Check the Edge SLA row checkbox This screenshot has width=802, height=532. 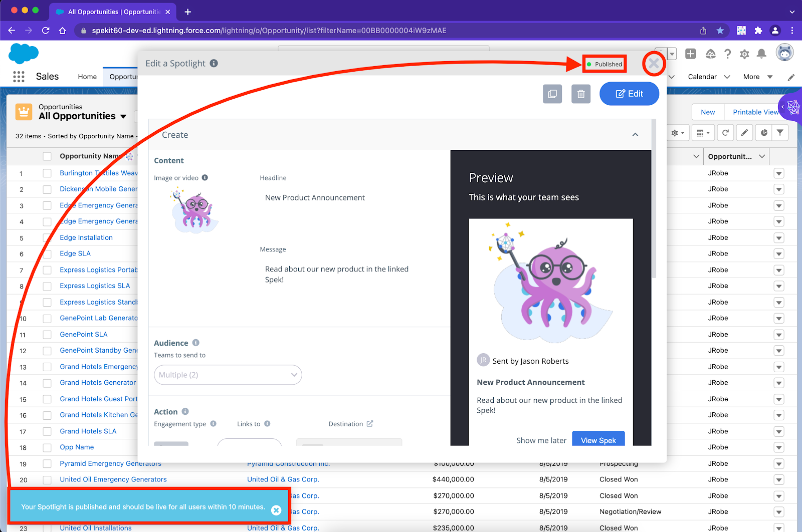(47, 254)
